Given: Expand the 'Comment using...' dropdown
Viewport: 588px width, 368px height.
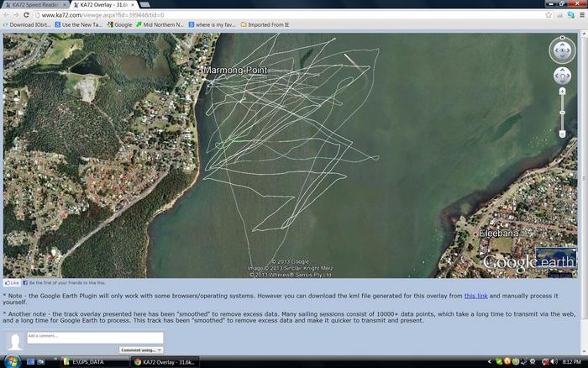Looking at the screenshot, I should tap(140, 350).
